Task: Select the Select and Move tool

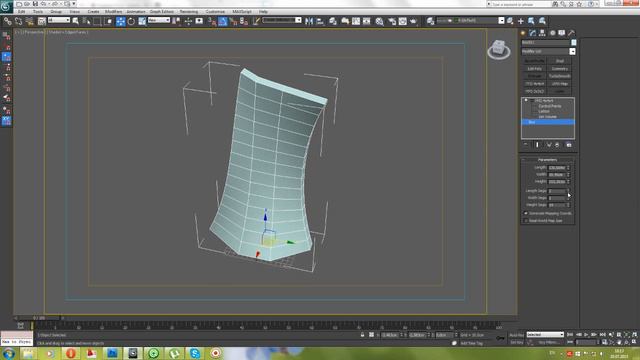Action: 120,21
